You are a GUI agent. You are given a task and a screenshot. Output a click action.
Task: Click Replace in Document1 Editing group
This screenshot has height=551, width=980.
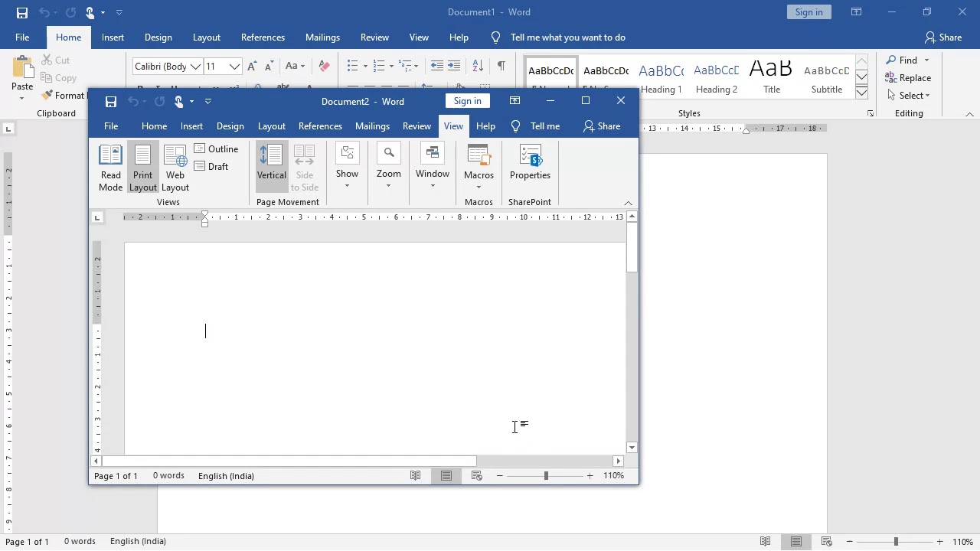pos(908,78)
